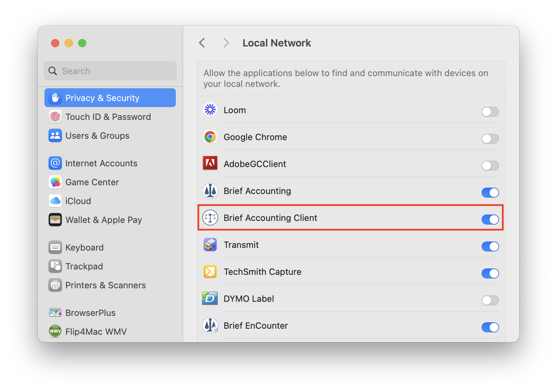Enable local network access for Loom
557x392 pixels.
(x=490, y=112)
